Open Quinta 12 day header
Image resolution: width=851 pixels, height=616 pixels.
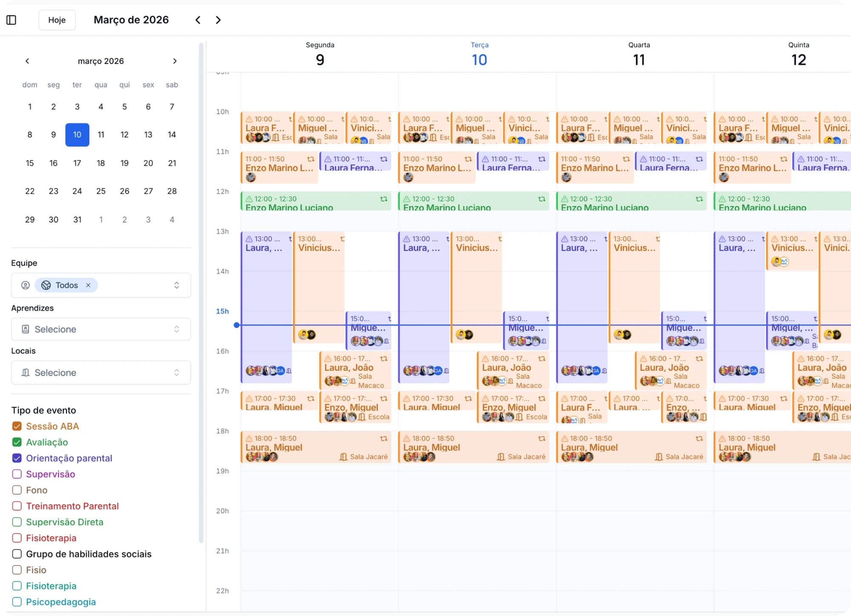pyautogui.click(x=799, y=54)
